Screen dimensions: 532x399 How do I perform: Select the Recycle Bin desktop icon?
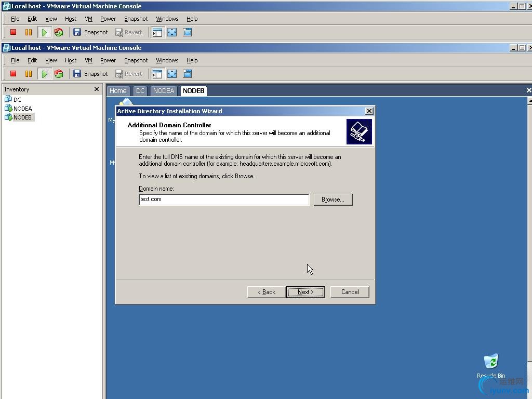point(491,362)
